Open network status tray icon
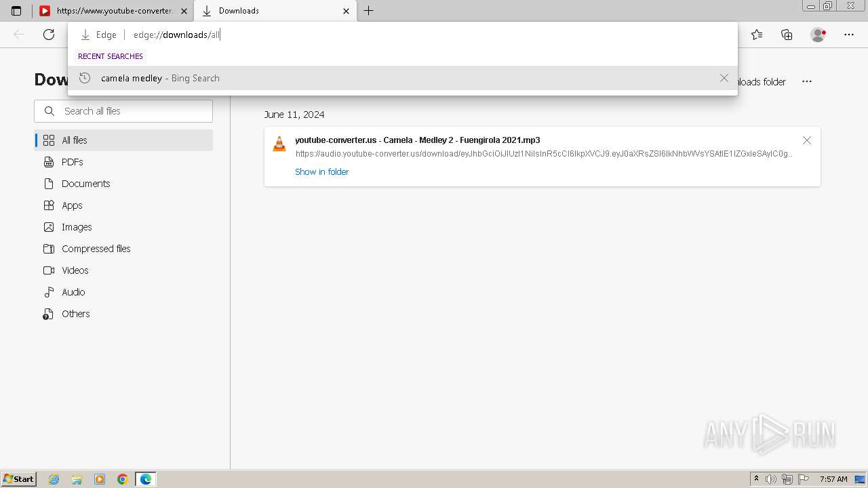 click(787, 479)
